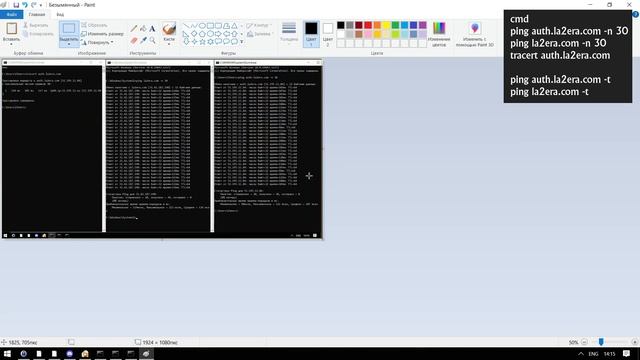
Task: Click the canvas size 1924 × 1080 status
Action: pyautogui.click(x=156, y=342)
